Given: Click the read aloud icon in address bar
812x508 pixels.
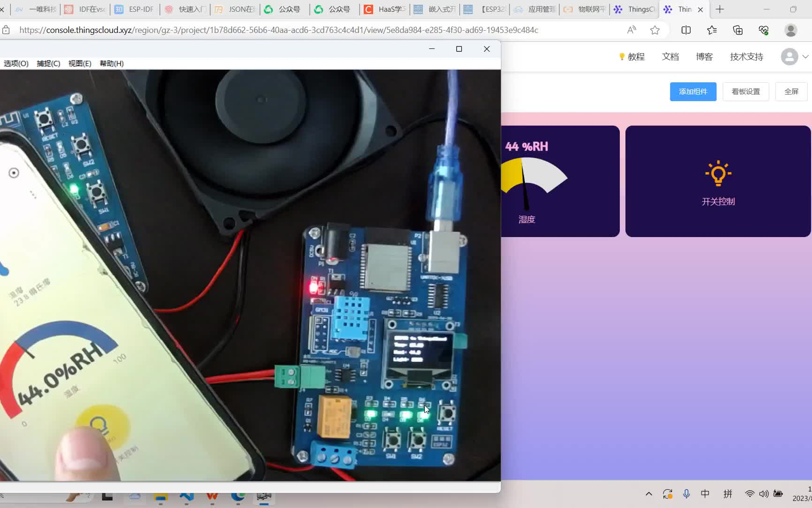Looking at the screenshot, I should coord(632,30).
